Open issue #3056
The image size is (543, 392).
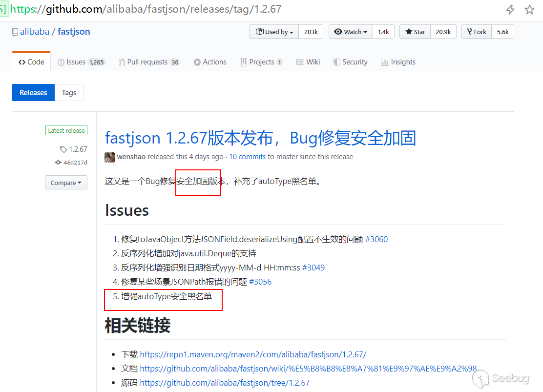[260, 282]
